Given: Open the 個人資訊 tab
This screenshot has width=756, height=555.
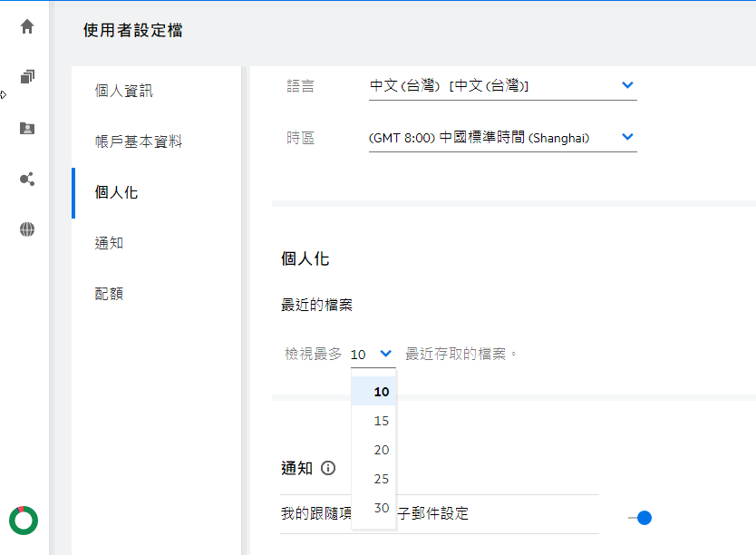Looking at the screenshot, I should [124, 91].
